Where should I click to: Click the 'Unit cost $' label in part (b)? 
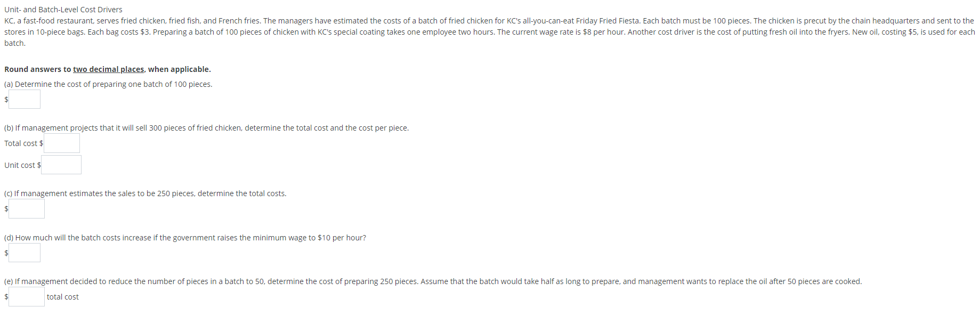22,165
